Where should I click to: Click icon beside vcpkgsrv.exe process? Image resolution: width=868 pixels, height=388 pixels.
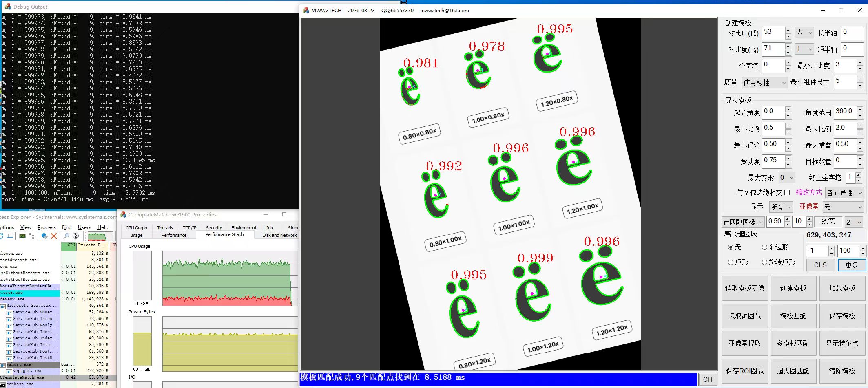tap(9, 371)
